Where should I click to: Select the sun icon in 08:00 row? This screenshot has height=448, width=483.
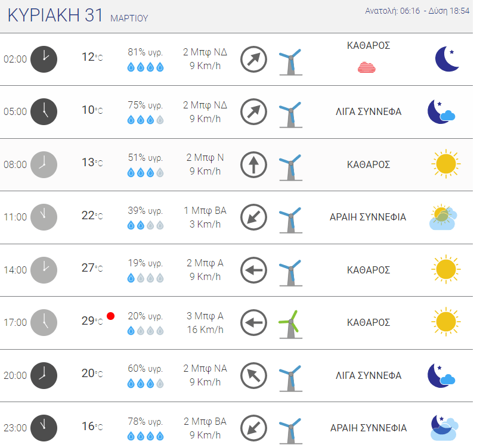[445, 164]
